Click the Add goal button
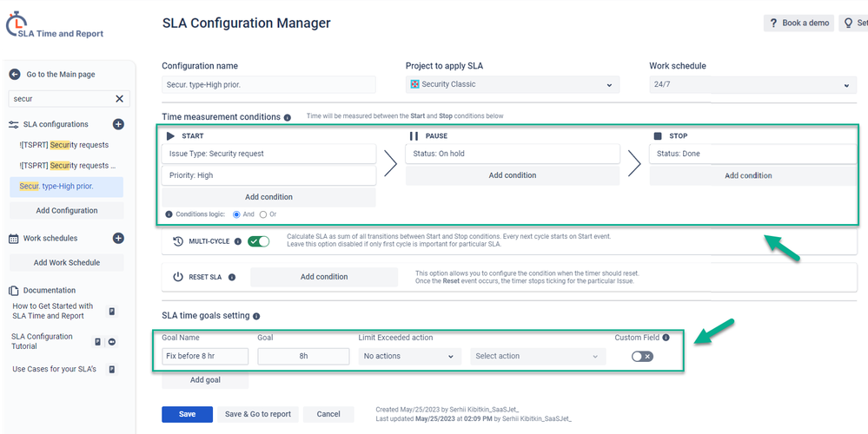 click(205, 380)
